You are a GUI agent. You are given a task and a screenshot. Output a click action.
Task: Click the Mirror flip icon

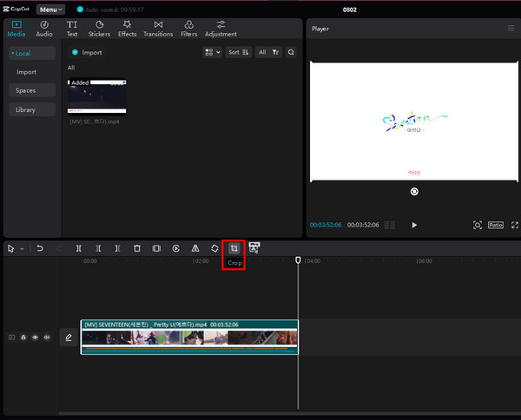195,248
